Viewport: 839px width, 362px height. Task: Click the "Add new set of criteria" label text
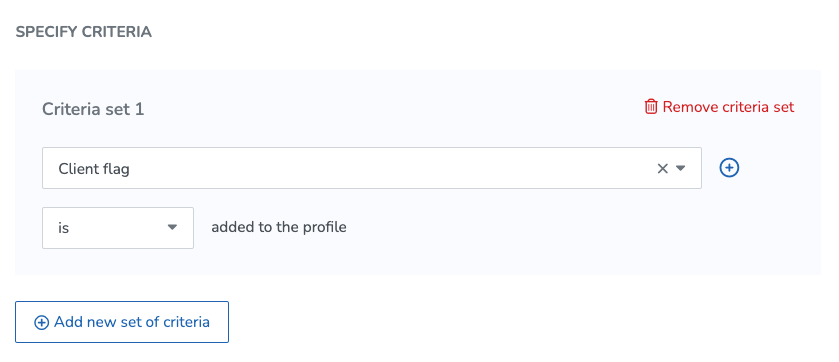[132, 322]
